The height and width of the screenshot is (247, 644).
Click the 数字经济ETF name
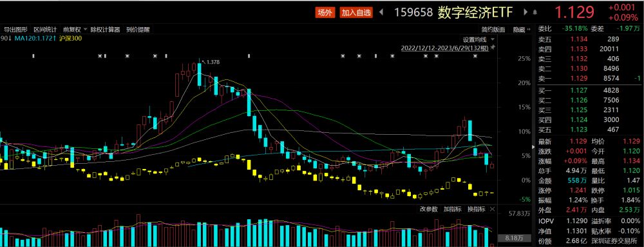(475, 13)
